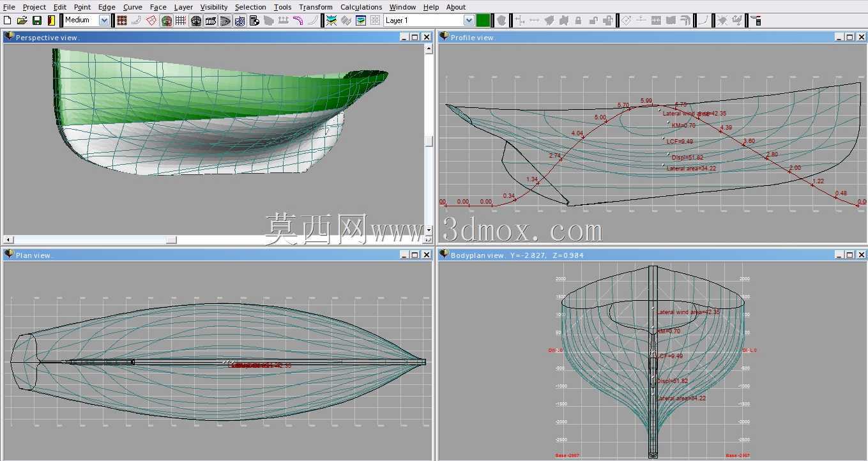
Task: Click the green layer color swatch
Action: 483,20
